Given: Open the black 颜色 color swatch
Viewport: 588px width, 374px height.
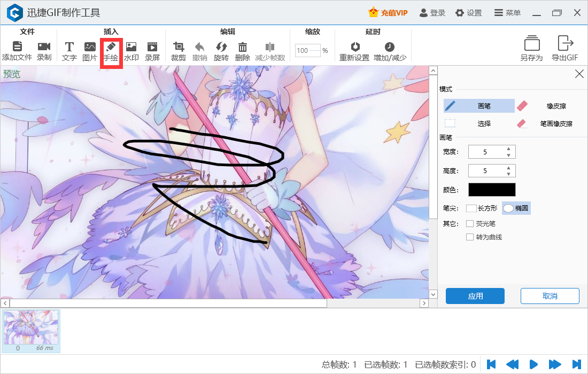Looking at the screenshot, I should 492,190.
